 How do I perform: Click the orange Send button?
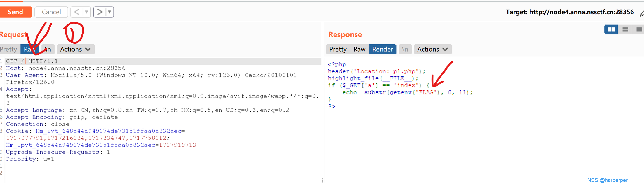(15, 12)
